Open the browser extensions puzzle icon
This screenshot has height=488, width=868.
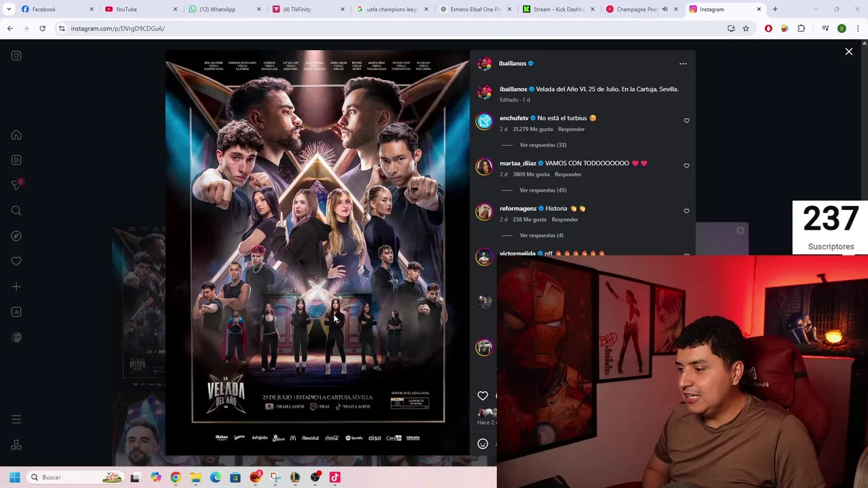[801, 28]
